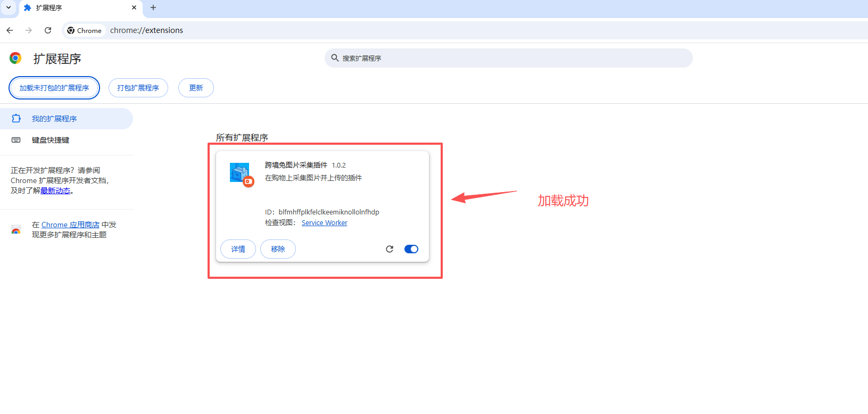The height and width of the screenshot is (414, 868).
Task: Click the Chrome logo beside 扩展程序 title
Action: pos(15,58)
